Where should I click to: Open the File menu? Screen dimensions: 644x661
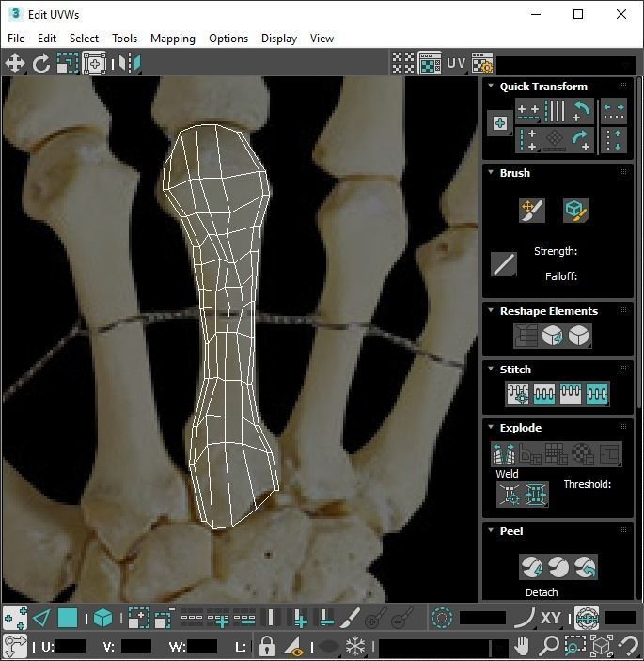16,39
